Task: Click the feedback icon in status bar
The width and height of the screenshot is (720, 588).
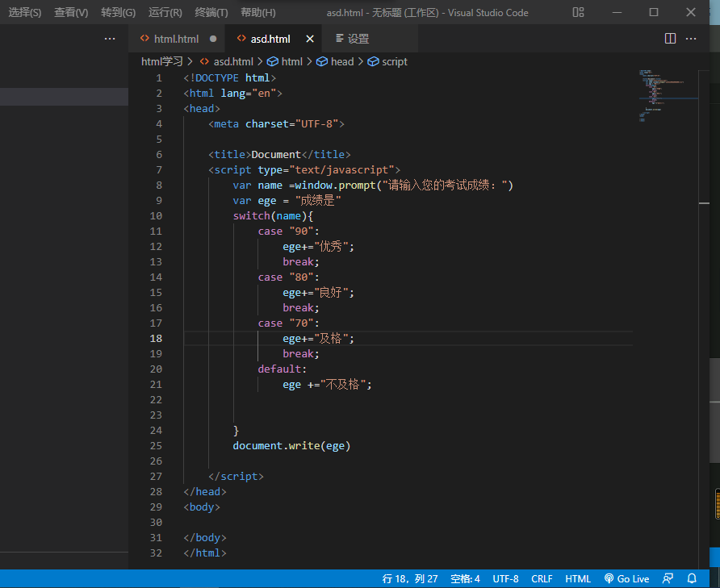Action: pyautogui.click(x=668, y=578)
